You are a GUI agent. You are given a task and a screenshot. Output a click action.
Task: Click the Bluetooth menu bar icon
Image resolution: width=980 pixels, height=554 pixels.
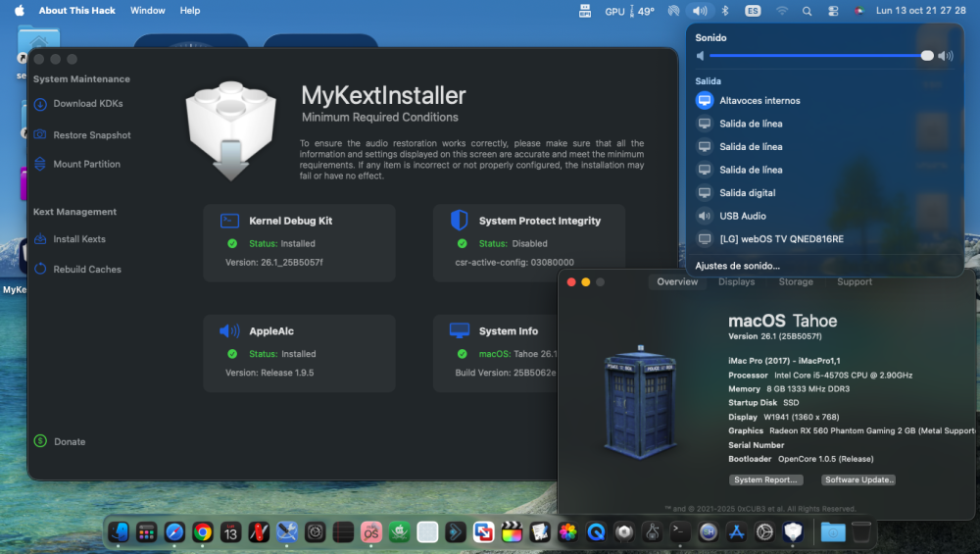(x=725, y=11)
